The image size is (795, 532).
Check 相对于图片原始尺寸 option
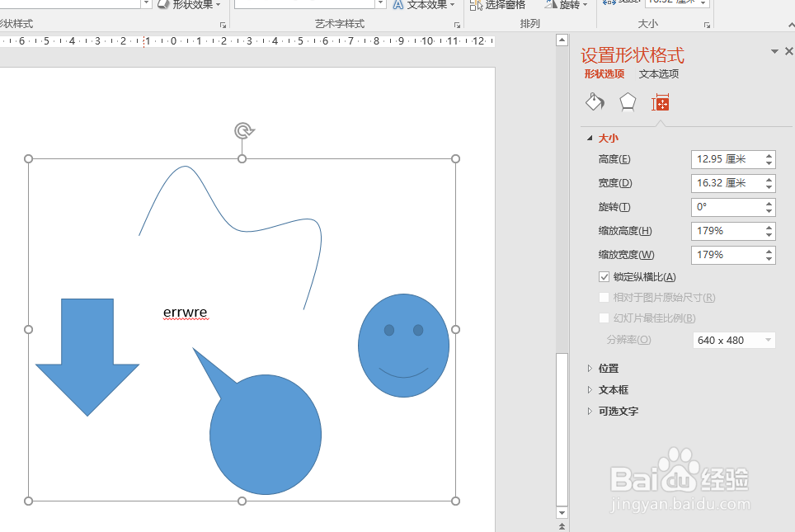click(x=604, y=298)
